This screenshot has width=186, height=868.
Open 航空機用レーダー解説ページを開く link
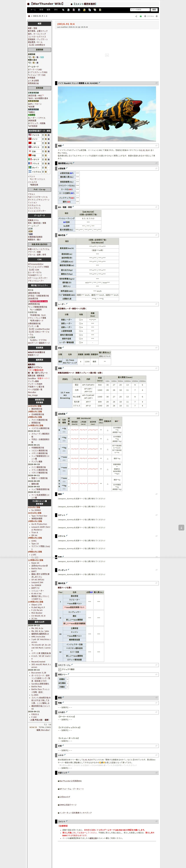[x=72, y=309]
